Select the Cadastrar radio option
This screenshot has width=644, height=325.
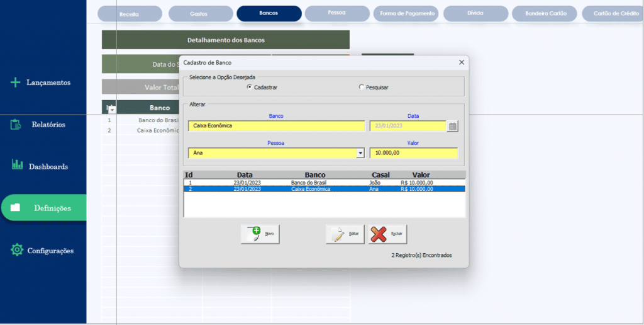[x=249, y=87]
